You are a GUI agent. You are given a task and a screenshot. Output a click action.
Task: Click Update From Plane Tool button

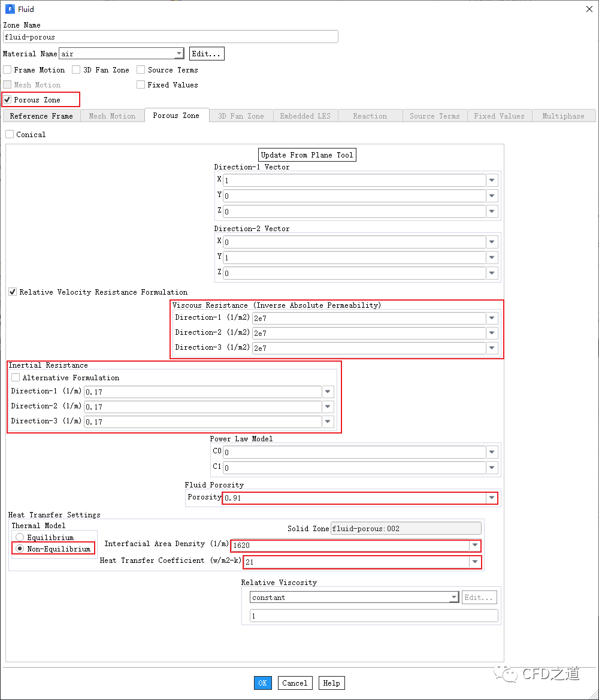[307, 155]
